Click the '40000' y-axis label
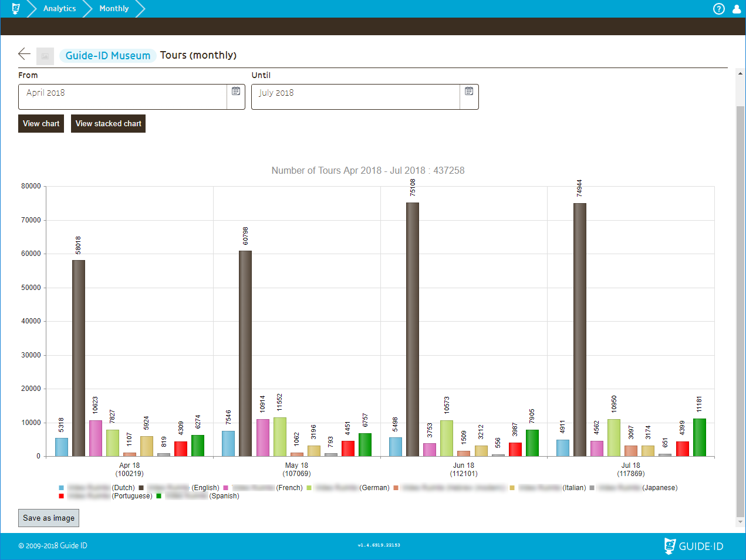Viewport: 746px width, 560px height. [x=31, y=321]
